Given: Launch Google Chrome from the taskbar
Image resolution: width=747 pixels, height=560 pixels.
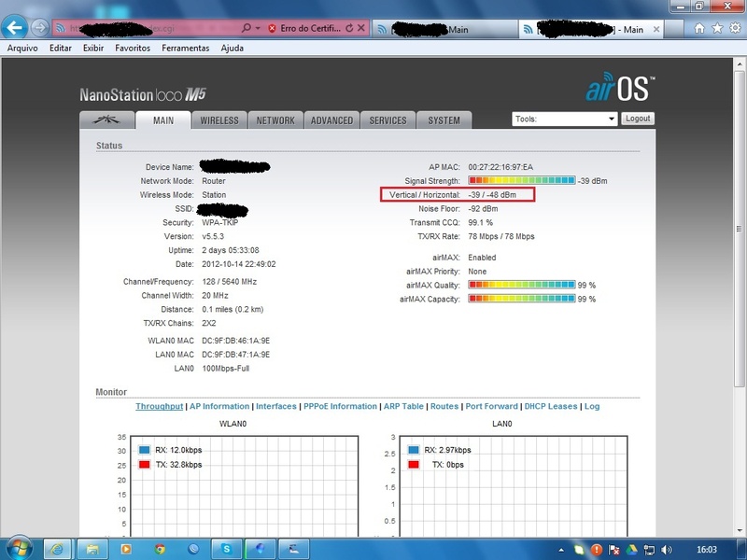Looking at the screenshot, I should point(160,549).
